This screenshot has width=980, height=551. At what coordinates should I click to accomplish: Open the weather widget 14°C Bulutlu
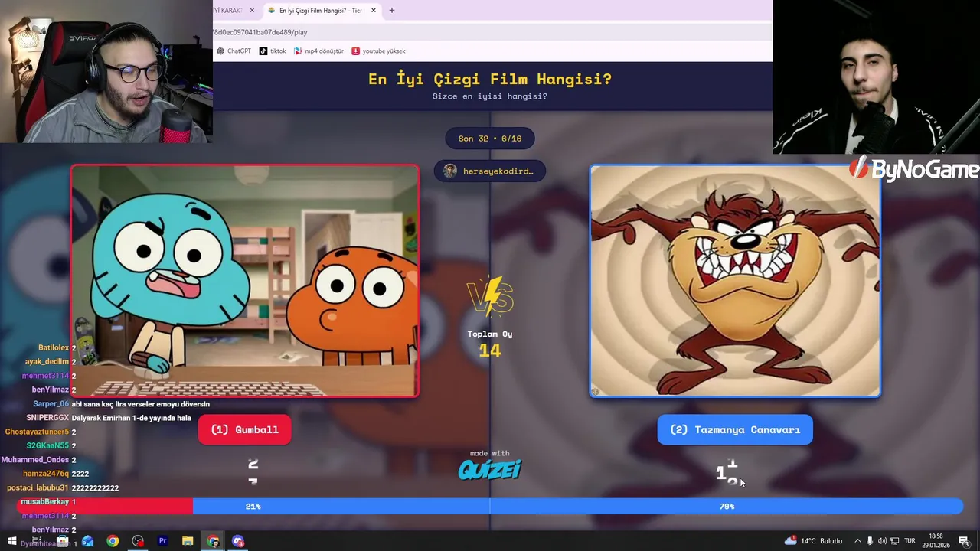click(x=814, y=541)
